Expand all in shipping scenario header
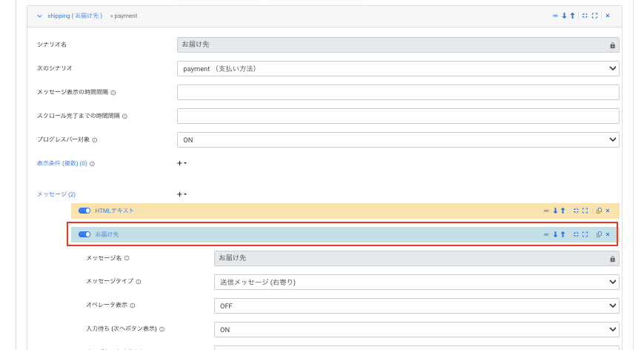The width and height of the screenshot is (644, 350). click(594, 16)
